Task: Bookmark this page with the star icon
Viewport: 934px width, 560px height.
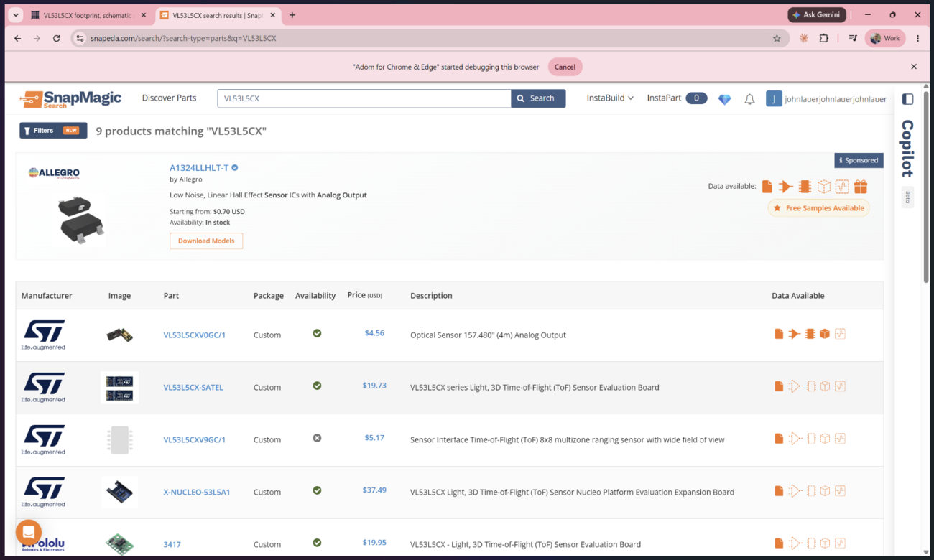Action: pos(777,38)
